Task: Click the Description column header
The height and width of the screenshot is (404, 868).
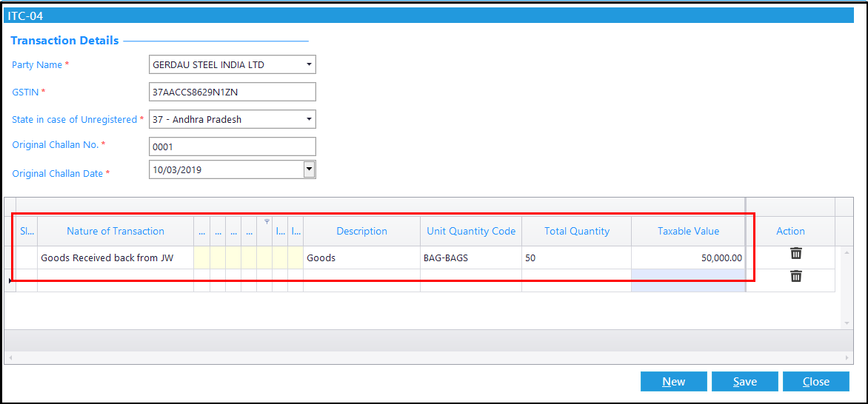Action: pyautogui.click(x=361, y=232)
